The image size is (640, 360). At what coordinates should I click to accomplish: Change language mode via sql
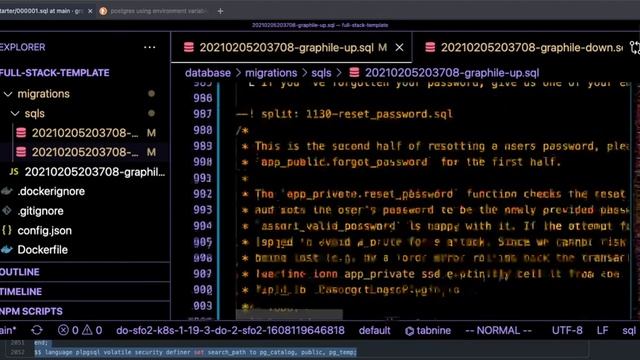click(629, 330)
